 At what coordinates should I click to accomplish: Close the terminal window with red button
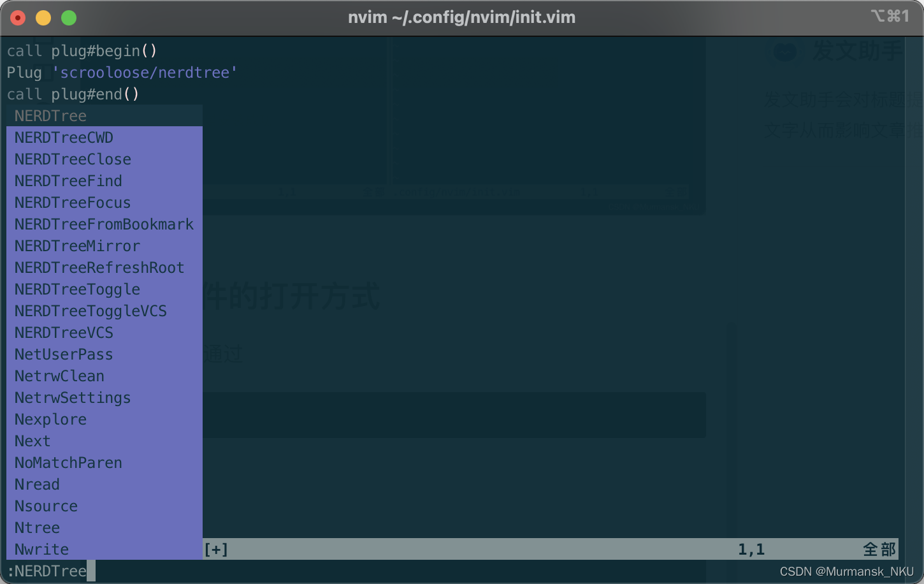coord(18,18)
